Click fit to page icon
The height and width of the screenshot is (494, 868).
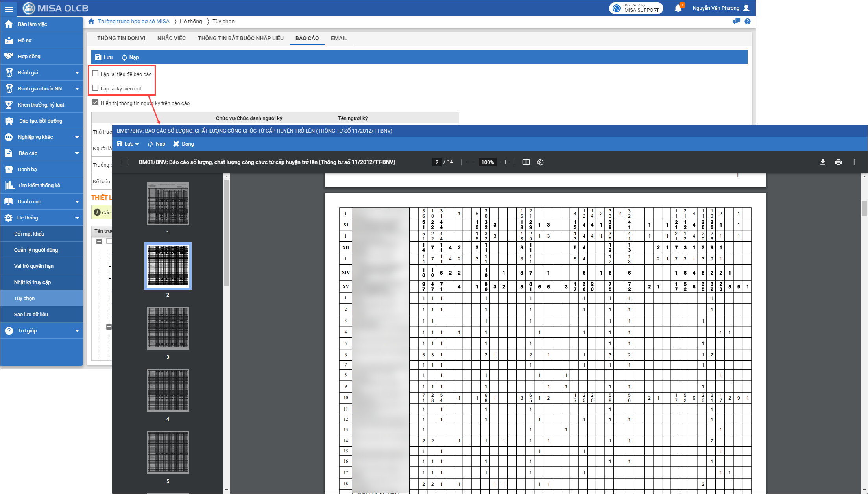[526, 162]
